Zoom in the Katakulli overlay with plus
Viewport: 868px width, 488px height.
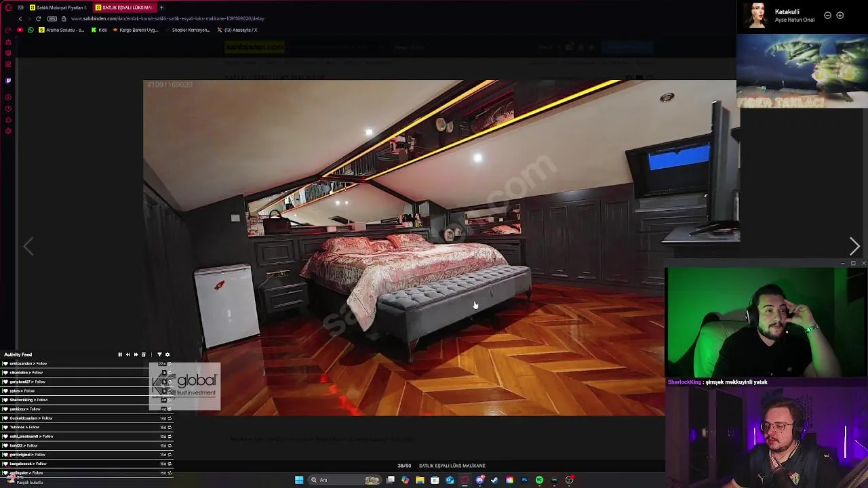point(840,15)
